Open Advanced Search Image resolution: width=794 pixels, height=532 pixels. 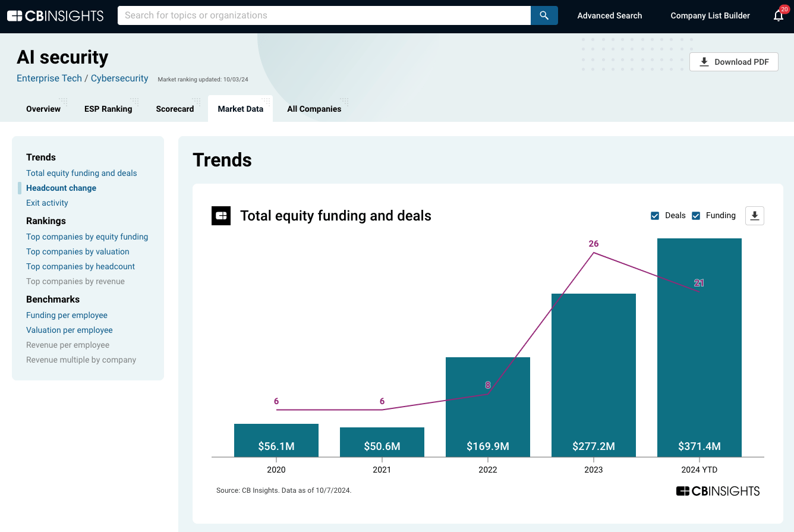coord(610,15)
